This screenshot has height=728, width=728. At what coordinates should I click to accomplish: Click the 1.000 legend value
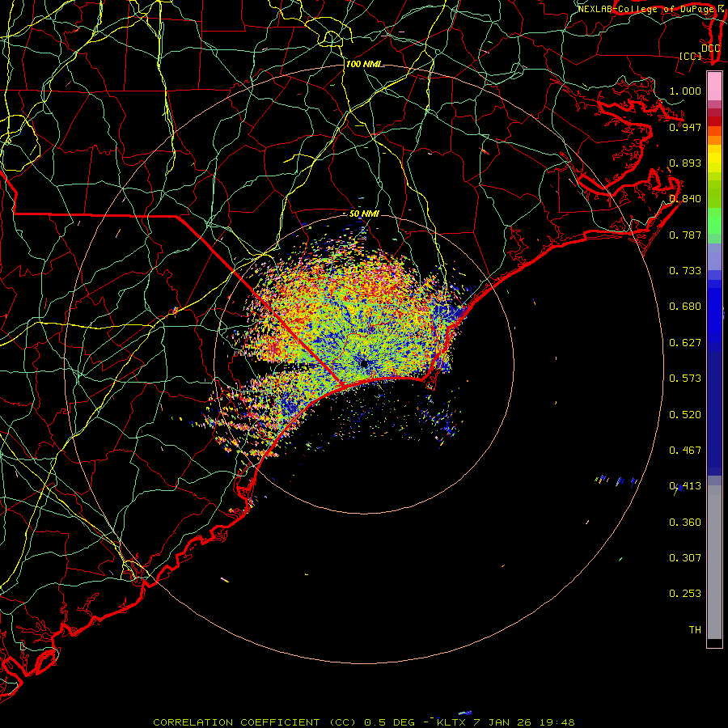[685, 91]
